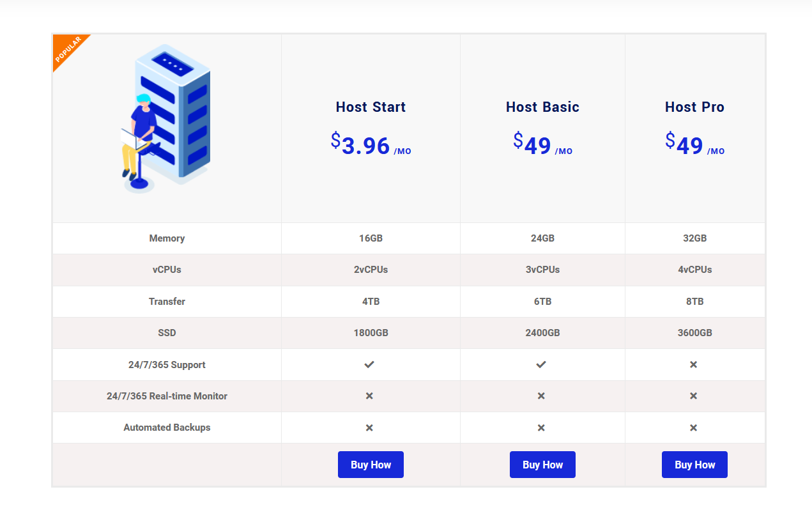Screen dimensions: 812x517
Task: Click the Automated Backups cross under Host Basic
Action: point(541,428)
